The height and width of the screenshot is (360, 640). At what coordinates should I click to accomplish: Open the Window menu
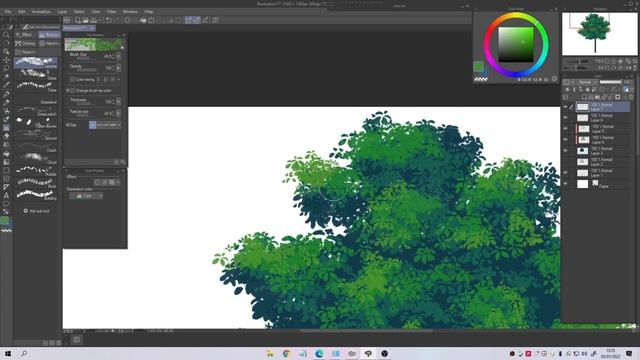(130, 12)
